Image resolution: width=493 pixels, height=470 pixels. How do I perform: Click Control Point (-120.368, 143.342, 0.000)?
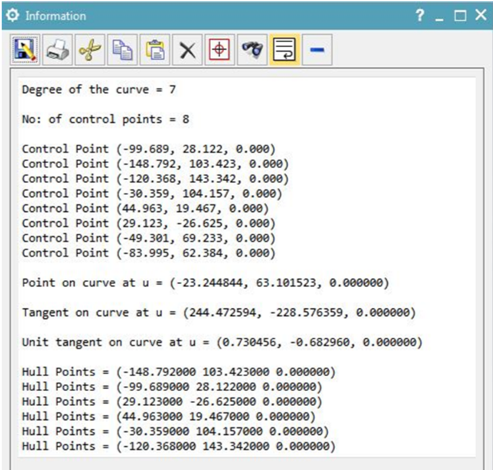pos(155,178)
